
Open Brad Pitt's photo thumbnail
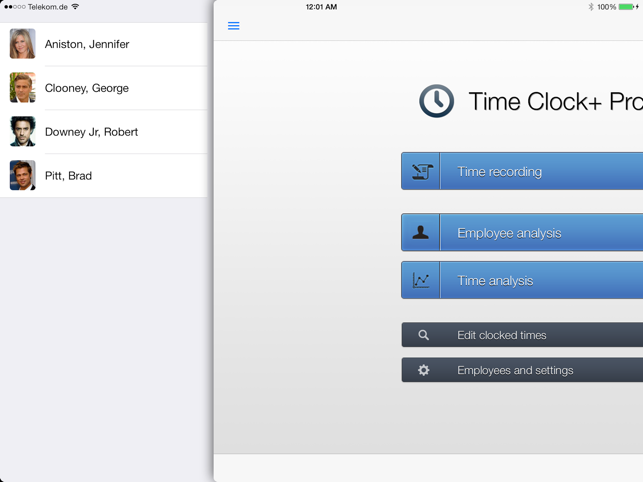[x=23, y=176]
